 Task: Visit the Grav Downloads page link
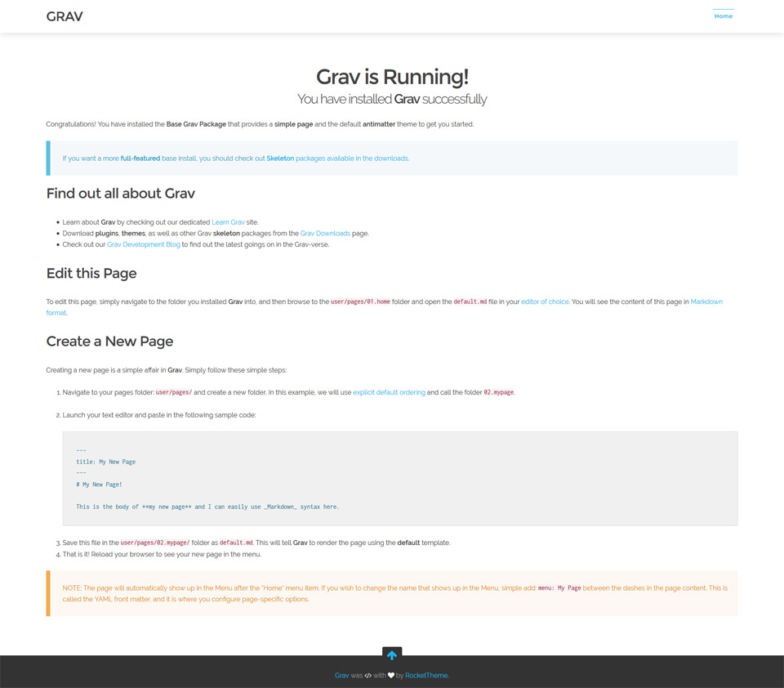[325, 233]
